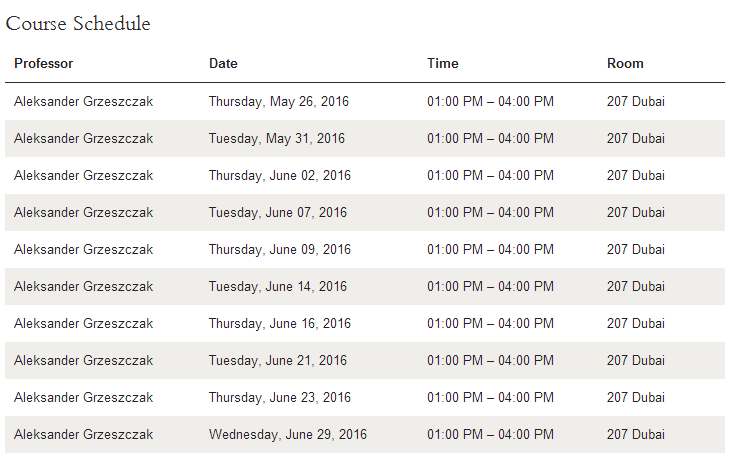Click the Thursday, June 23, 2016 date cell

coord(280,398)
